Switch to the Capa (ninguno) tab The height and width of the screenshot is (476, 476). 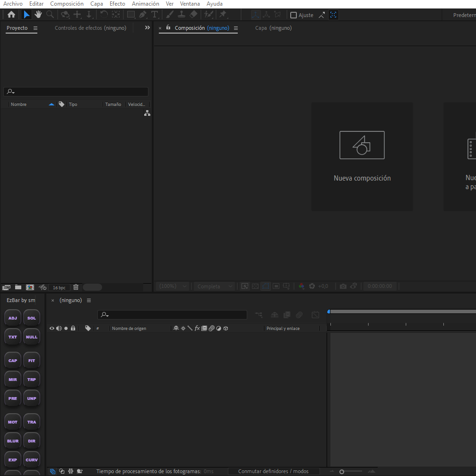[x=273, y=28]
